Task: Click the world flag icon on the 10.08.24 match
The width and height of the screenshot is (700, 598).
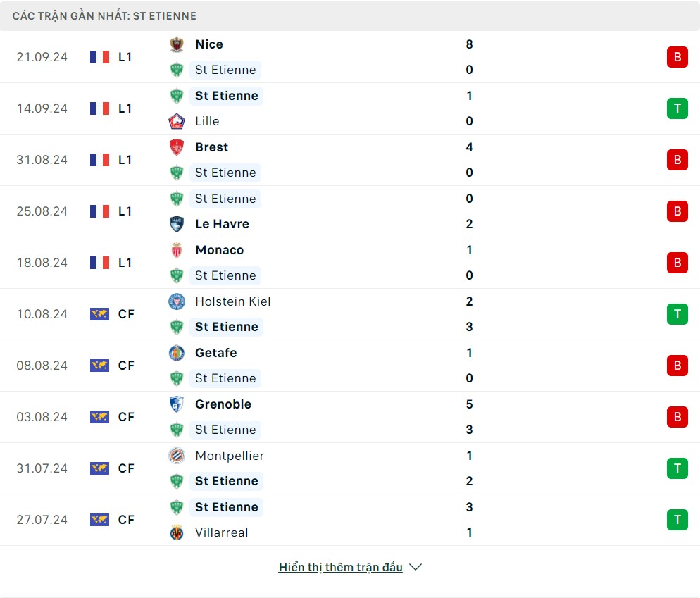Action: point(99,314)
